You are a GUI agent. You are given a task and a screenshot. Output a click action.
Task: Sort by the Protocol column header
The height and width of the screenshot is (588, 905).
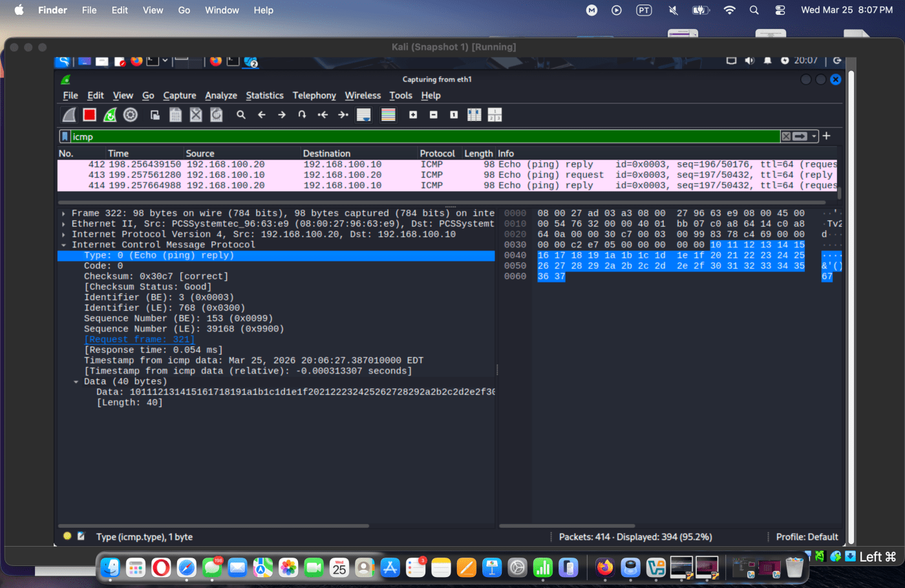440,153
